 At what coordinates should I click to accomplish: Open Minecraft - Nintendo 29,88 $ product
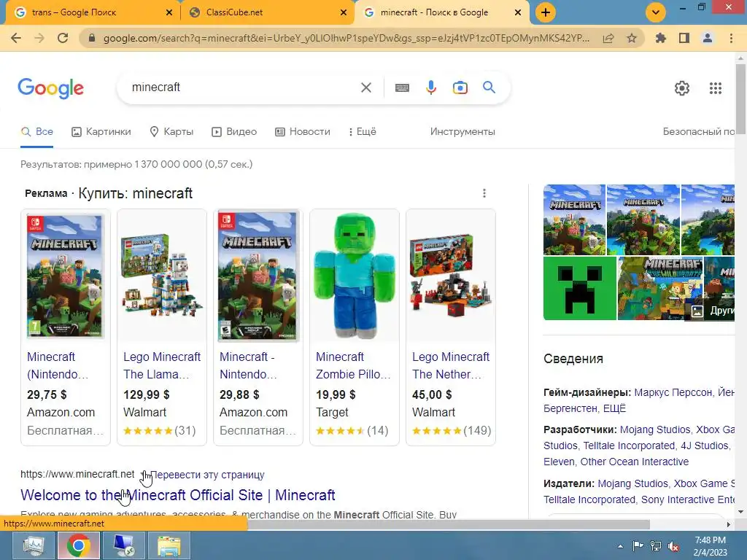(x=248, y=365)
